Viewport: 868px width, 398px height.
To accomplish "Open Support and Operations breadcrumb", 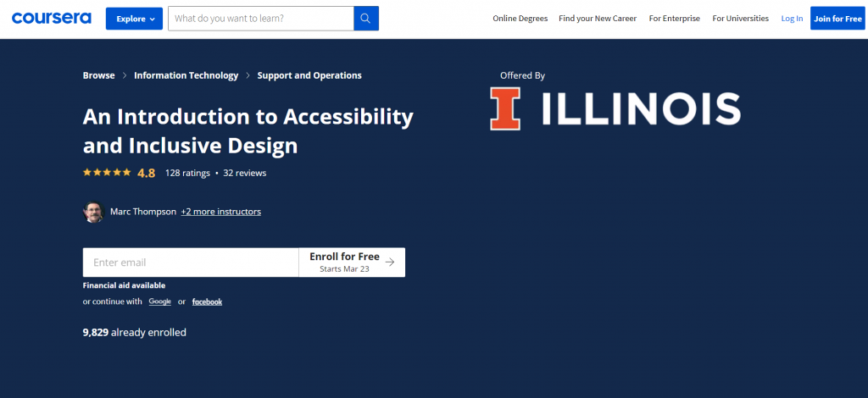I will pos(309,75).
